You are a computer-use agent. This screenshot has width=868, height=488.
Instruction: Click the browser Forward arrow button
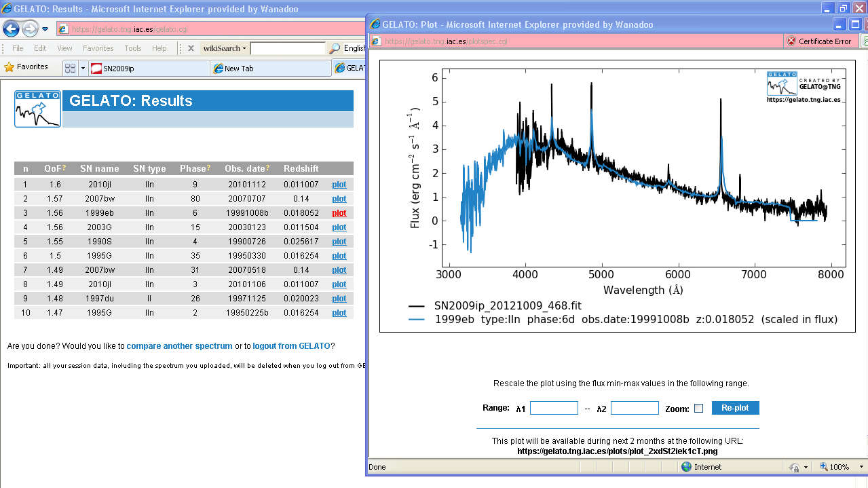coord(30,29)
